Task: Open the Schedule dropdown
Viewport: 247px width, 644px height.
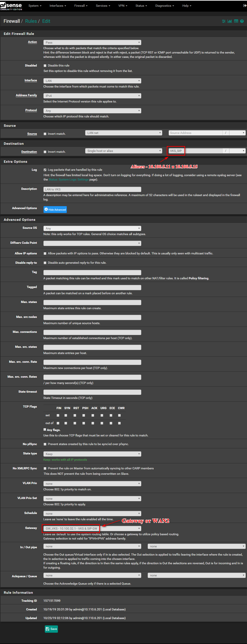Action: [92, 514]
